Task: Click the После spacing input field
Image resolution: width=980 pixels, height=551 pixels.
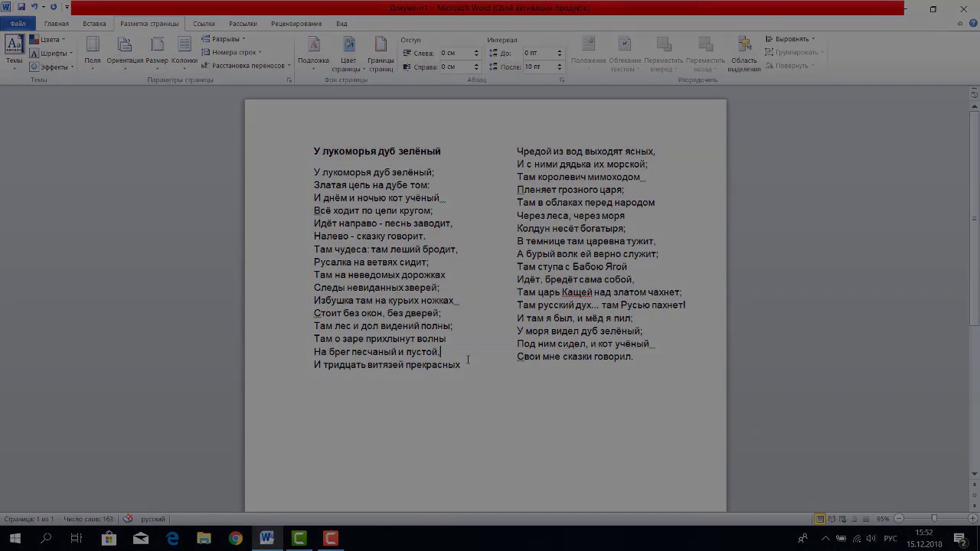Action: pos(539,67)
